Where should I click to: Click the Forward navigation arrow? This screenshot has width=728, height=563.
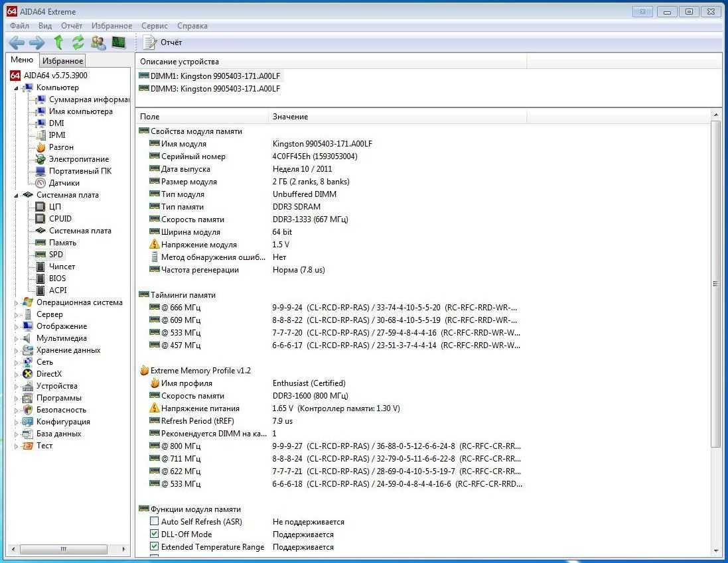pos(37,42)
